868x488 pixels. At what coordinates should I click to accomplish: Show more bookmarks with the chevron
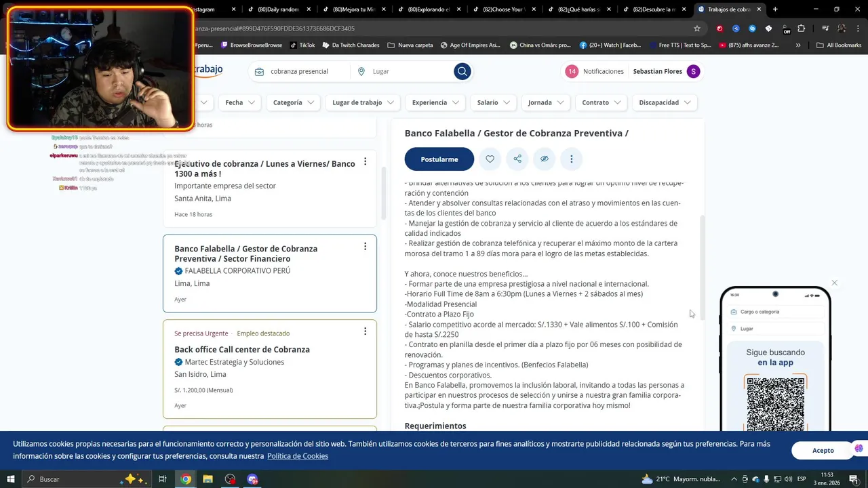click(798, 45)
